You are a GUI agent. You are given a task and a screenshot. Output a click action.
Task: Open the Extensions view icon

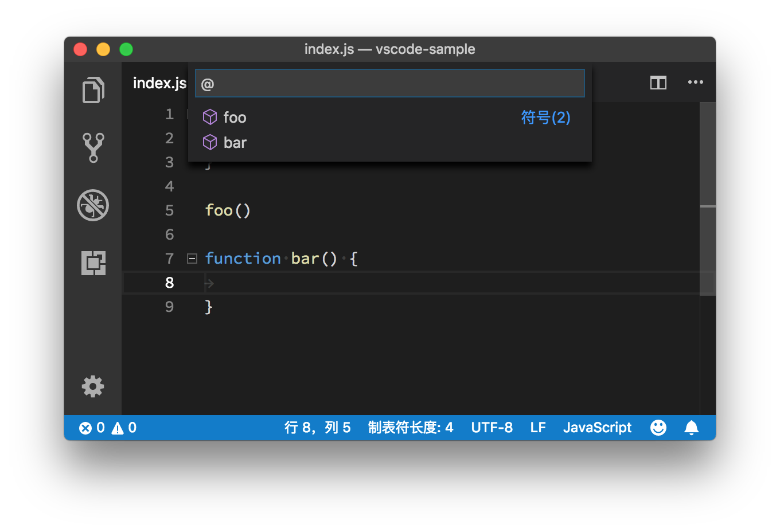(93, 263)
